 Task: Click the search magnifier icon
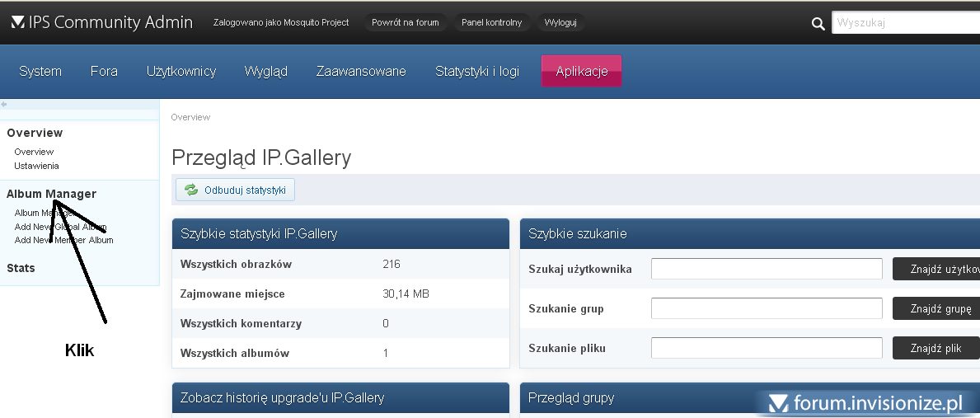[818, 24]
